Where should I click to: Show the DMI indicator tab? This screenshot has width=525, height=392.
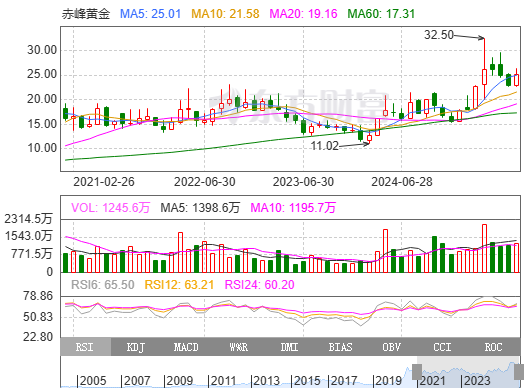[289, 347]
